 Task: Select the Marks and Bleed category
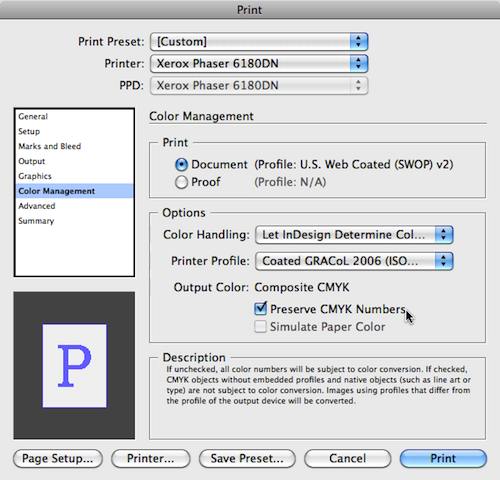click(74, 146)
